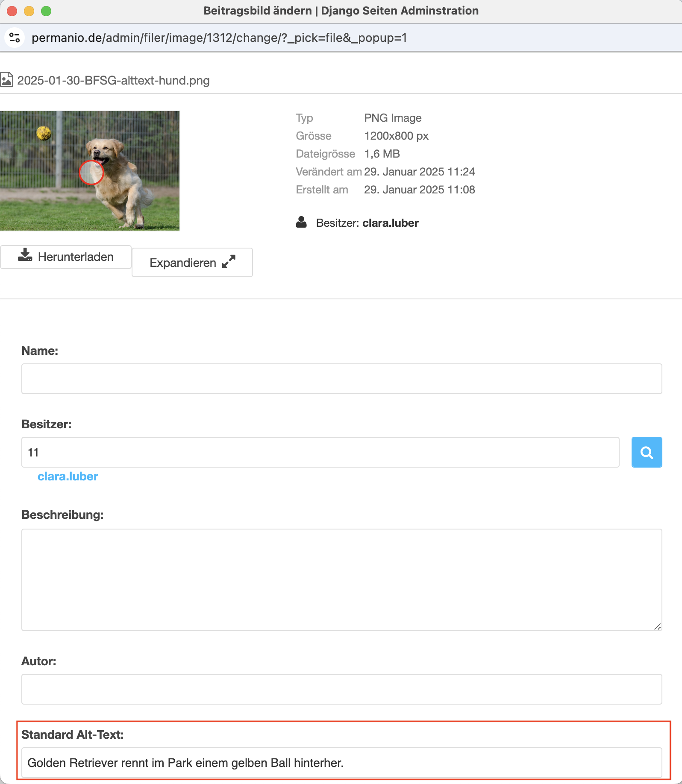682x784 pixels.
Task: Click the '29. Januar 2025 11:08' created date
Action: [420, 190]
